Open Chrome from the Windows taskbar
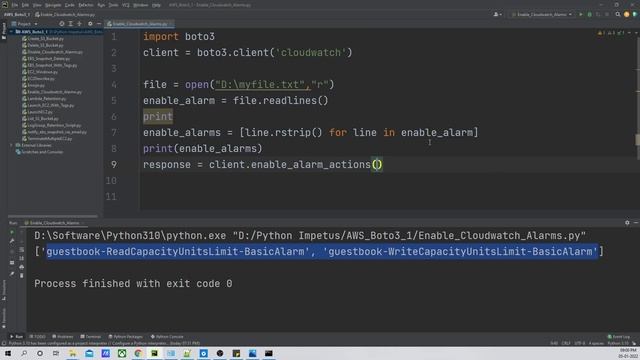640x360 pixels. coord(138,353)
